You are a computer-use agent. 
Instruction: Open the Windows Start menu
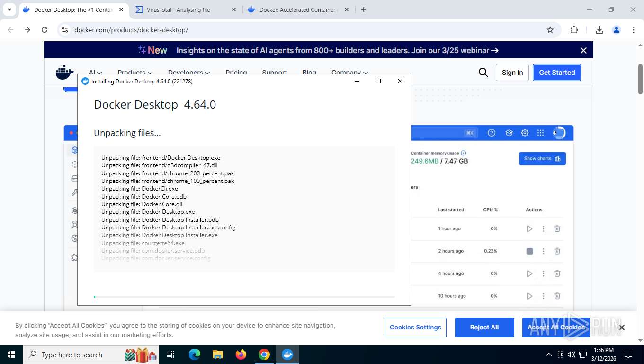(x=11, y=355)
